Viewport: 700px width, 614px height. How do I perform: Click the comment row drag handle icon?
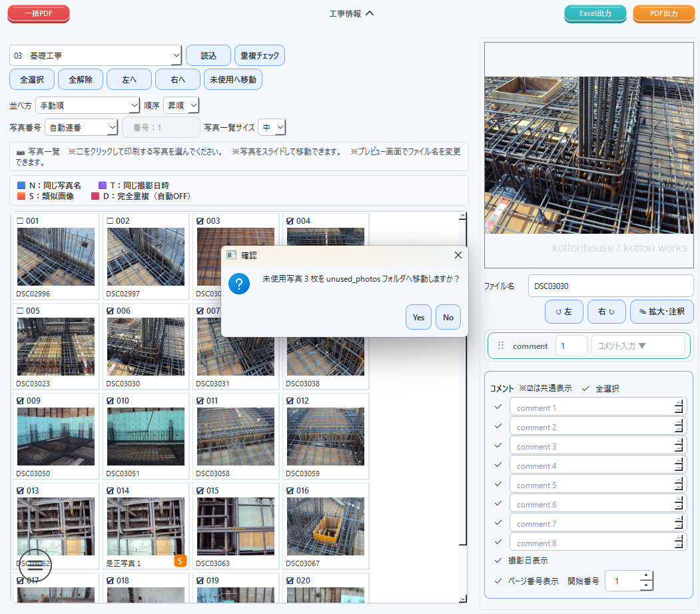[501, 346]
